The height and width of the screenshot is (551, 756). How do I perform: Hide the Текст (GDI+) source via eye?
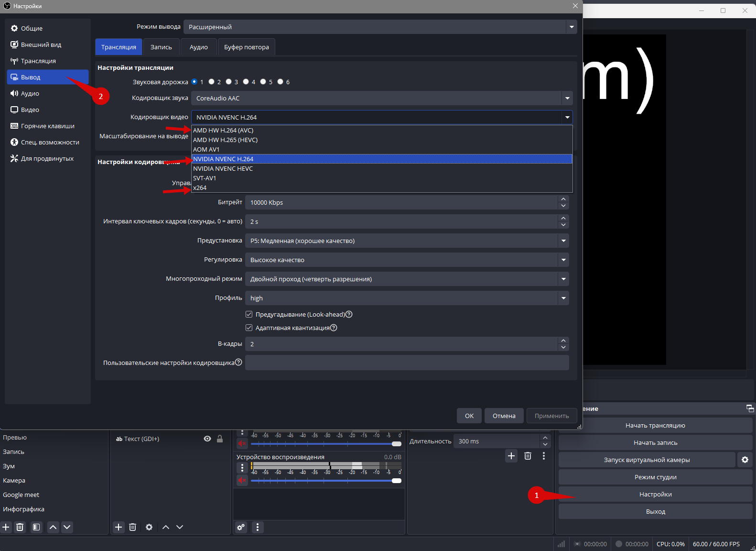[207, 439]
